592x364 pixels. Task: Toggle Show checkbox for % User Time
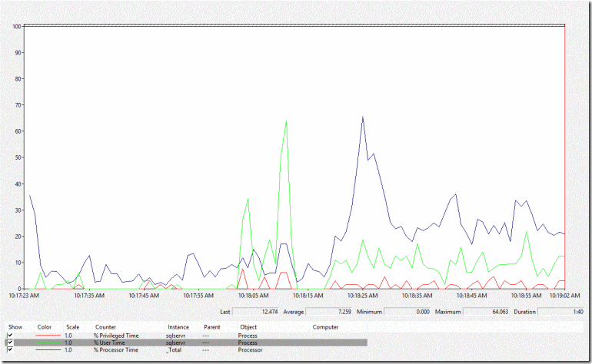pyautogui.click(x=10, y=342)
